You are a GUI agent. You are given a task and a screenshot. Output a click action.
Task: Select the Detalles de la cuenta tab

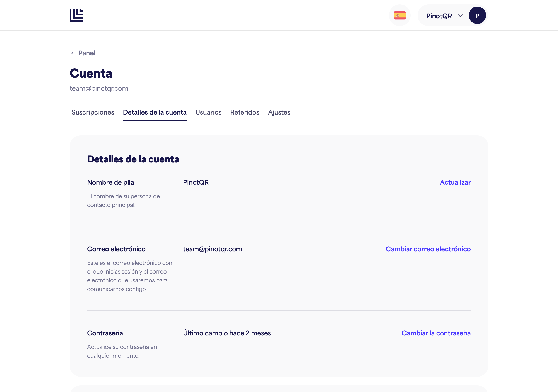click(155, 112)
